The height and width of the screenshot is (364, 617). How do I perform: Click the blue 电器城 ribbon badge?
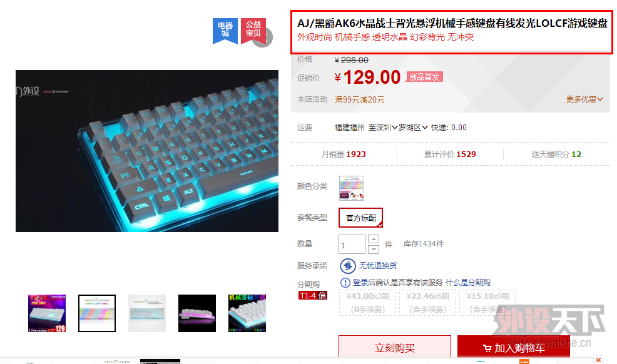pyautogui.click(x=225, y=31)
